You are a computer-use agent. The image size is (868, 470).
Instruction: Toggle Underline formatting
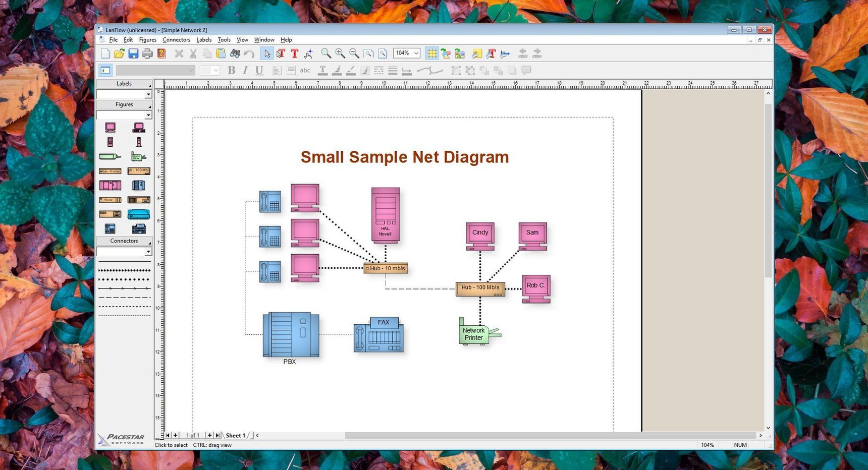[259, 71]
